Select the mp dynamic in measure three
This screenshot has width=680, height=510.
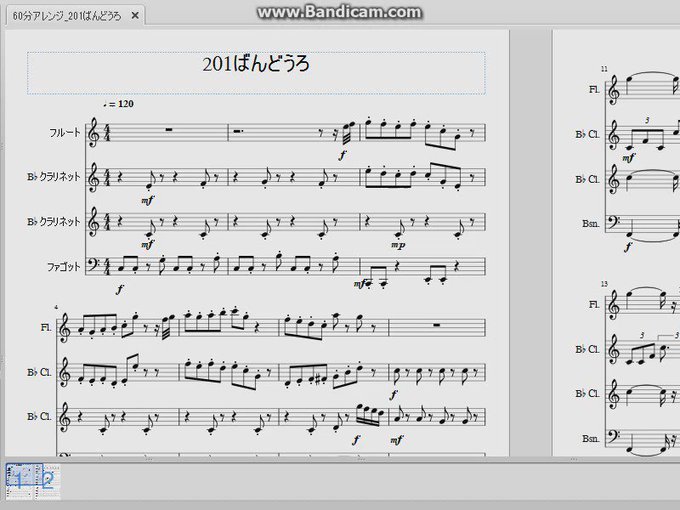[x=398, y=245]
